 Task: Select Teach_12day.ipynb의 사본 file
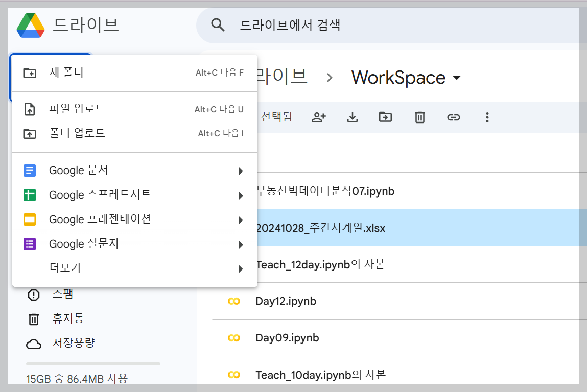point(321,264)
